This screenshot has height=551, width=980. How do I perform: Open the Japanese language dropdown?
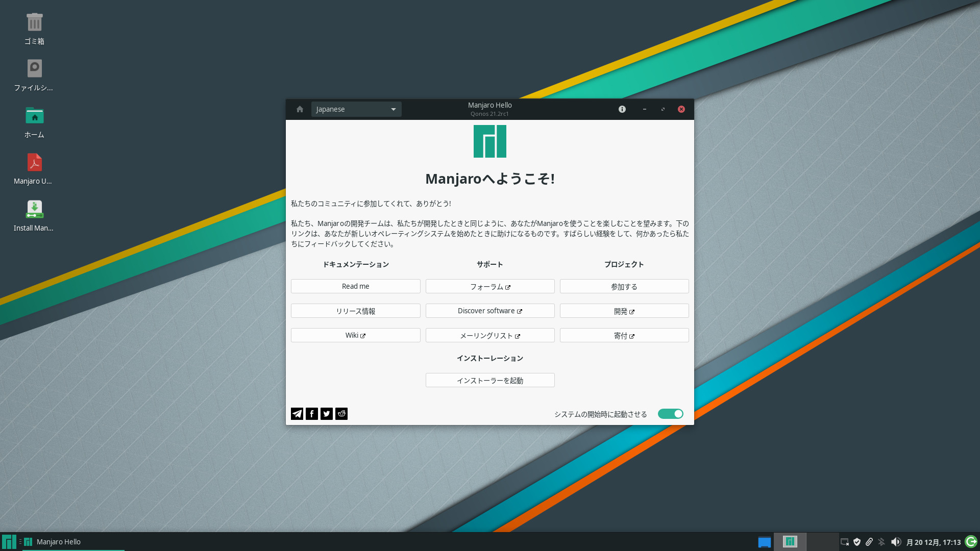pos(356,109)
